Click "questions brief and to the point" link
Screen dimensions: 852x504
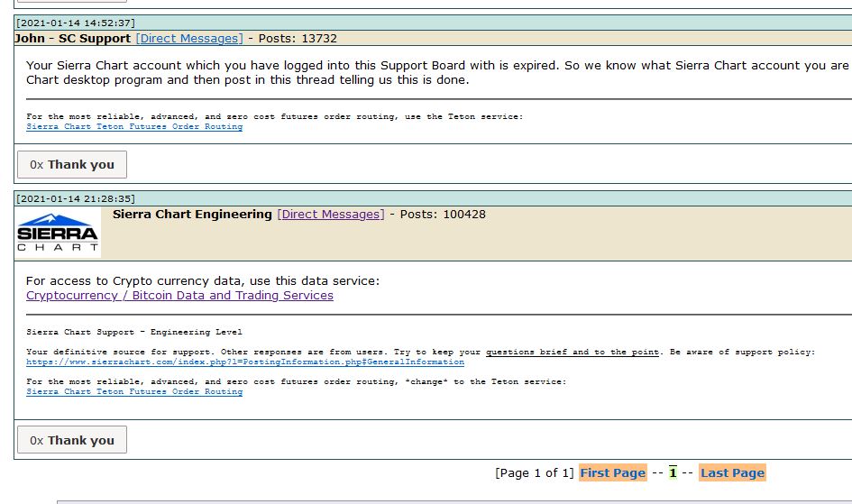coord(573,352)
